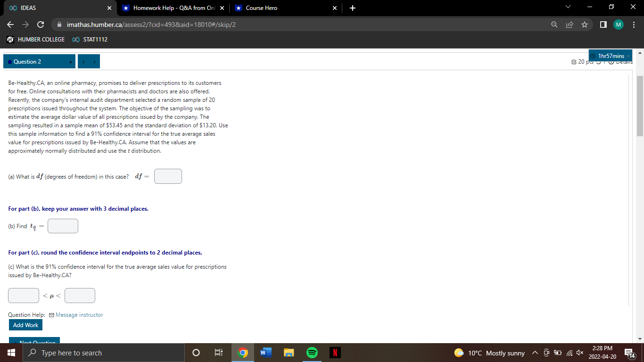Click the Add Work button
644x362 pixels.
(x=25, y=325)
